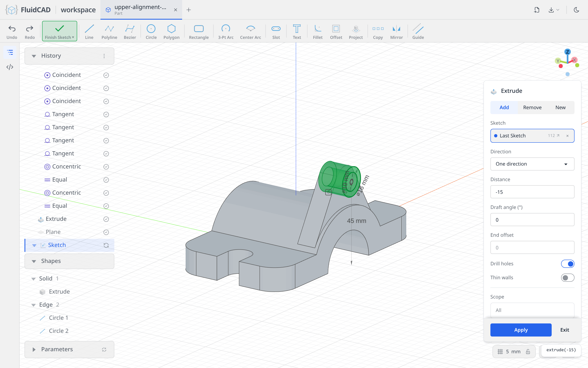Select the Slot tool
Image resolution: width=588 pixels, height=368 pixels.
[x=276, y=32]
